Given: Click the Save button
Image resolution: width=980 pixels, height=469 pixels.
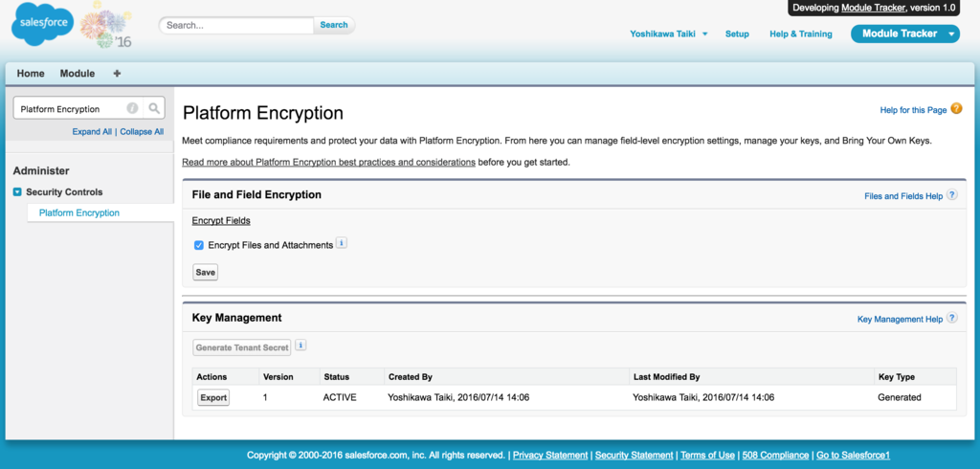Looking at the screenshot, I should tap(205, 272).
